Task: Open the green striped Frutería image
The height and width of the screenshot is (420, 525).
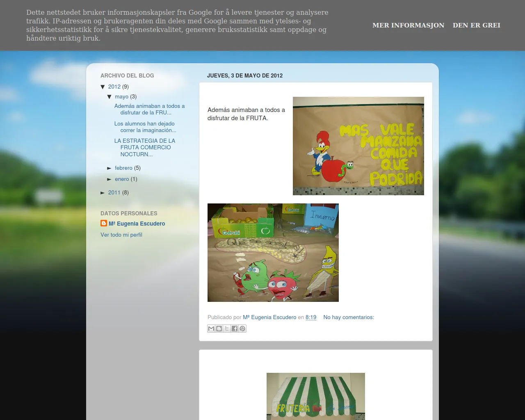Action: [x=316, y=396]
